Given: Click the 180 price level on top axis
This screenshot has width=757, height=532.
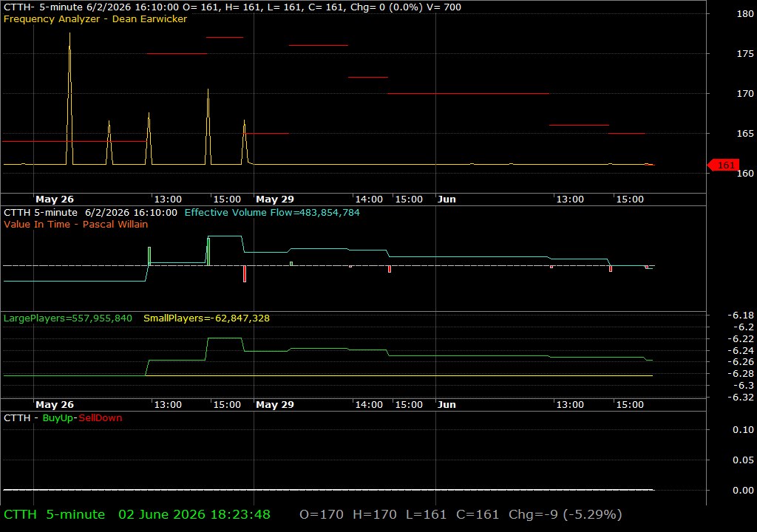Looking at the screenshot, I should click(745, 14).
